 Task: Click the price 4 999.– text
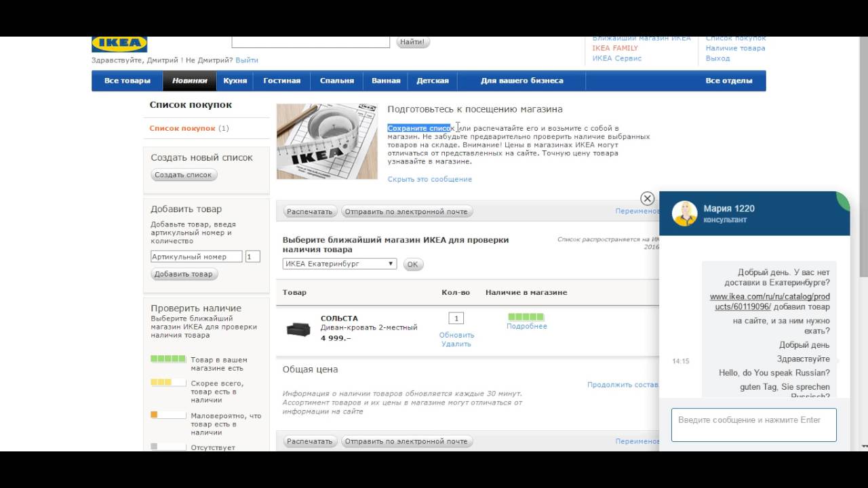[336, 338]
